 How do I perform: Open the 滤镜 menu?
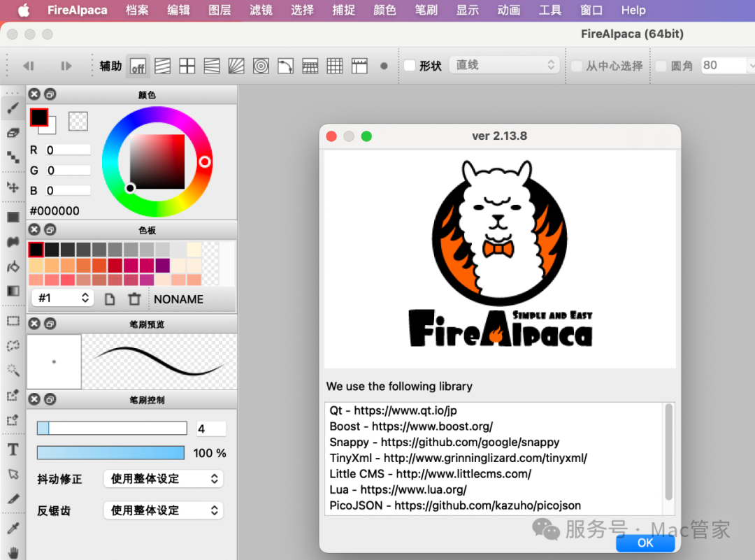coord(261,10)
